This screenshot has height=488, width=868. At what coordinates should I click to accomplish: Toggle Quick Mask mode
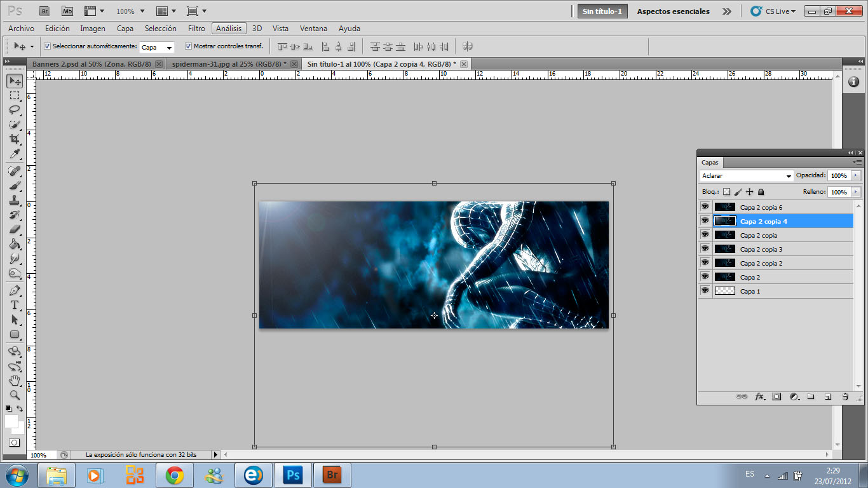(x=14, y=442)
